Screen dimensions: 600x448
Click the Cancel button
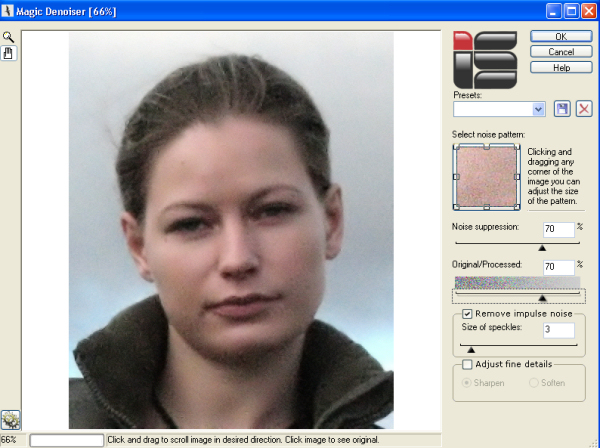(561, 52)
